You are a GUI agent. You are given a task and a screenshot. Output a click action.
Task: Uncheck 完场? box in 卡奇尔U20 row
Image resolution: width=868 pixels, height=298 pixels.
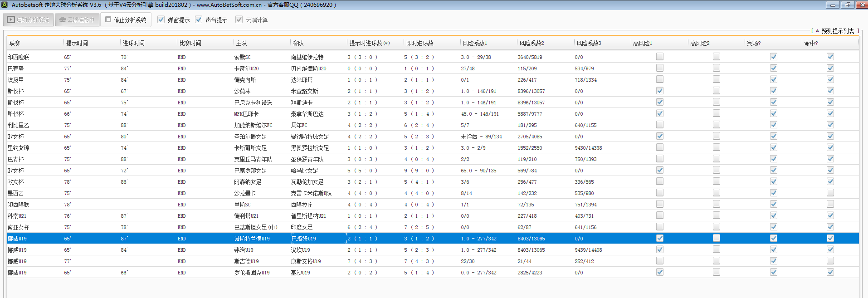[x=774, y=68]
